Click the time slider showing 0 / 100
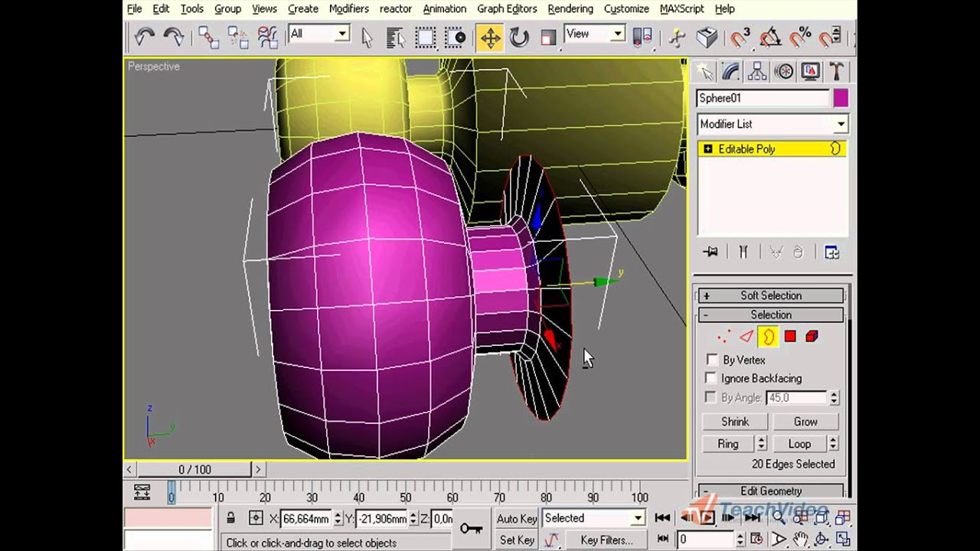The image size is (980, 551). 194,469
